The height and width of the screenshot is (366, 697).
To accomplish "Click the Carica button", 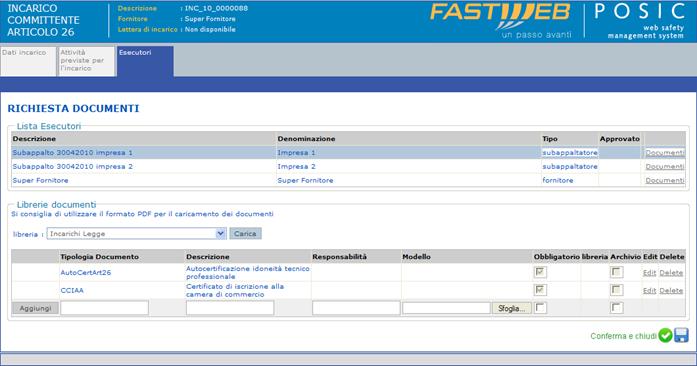I will click(245, 233).
